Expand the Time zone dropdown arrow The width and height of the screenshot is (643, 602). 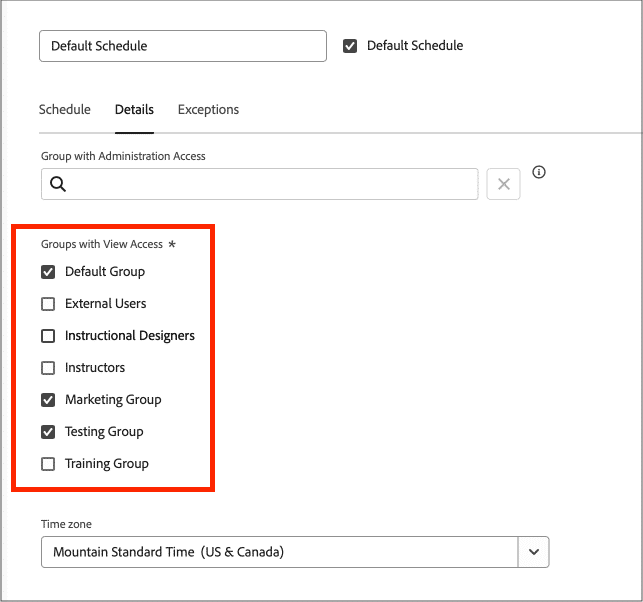[x=534, y=552]
